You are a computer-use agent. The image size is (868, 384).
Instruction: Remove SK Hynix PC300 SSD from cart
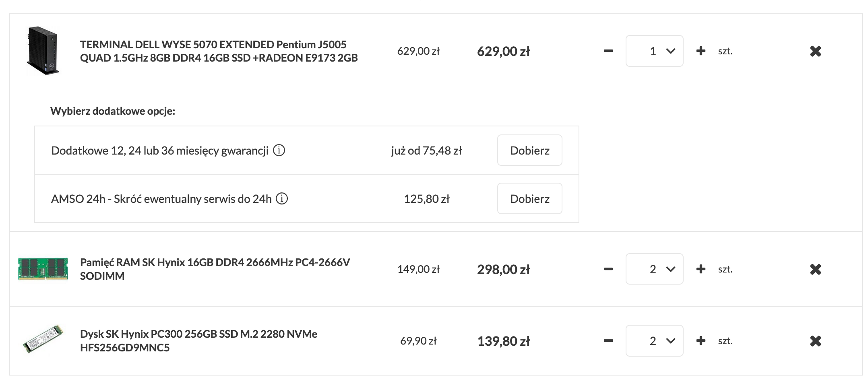point(815,341)
